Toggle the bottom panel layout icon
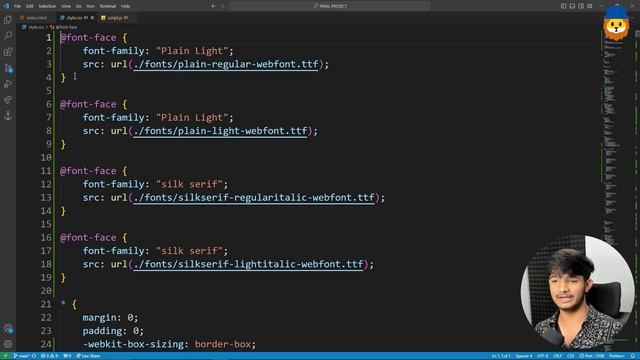The height and width of the screenshot is (360, 640). click(572, 6)
